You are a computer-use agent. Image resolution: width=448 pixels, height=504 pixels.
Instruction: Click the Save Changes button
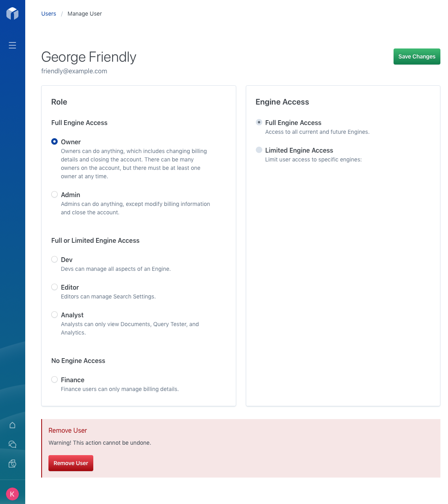(x=417, y=56)
